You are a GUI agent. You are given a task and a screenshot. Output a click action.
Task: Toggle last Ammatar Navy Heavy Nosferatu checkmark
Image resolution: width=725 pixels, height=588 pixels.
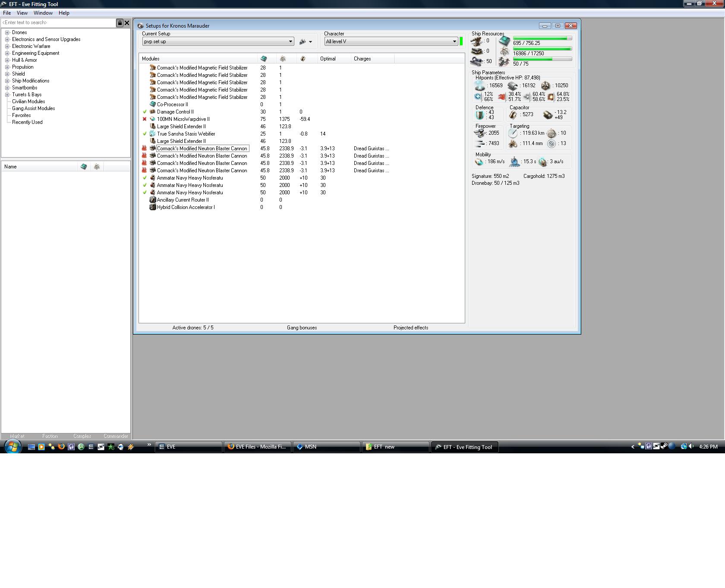[x=145, y=193]
